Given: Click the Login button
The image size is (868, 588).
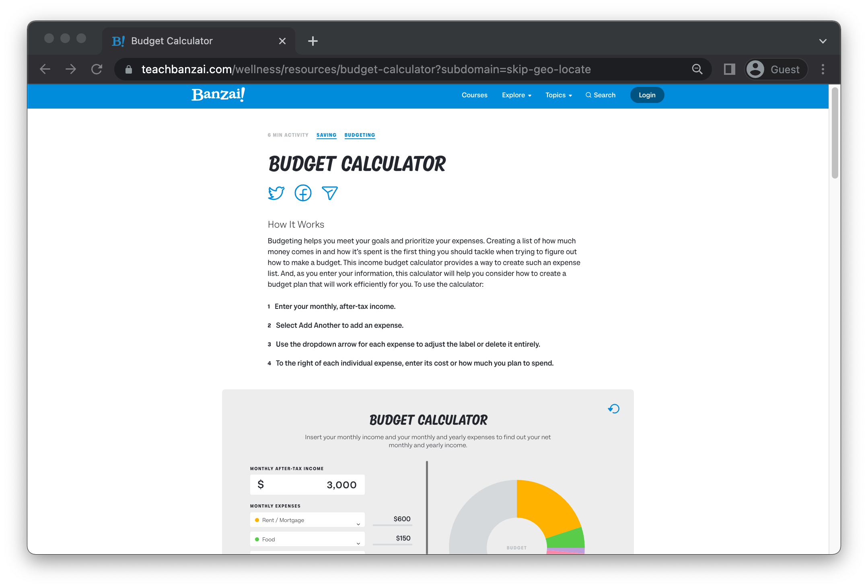Looking at the screenshot, I should click(x=647, y=95).
